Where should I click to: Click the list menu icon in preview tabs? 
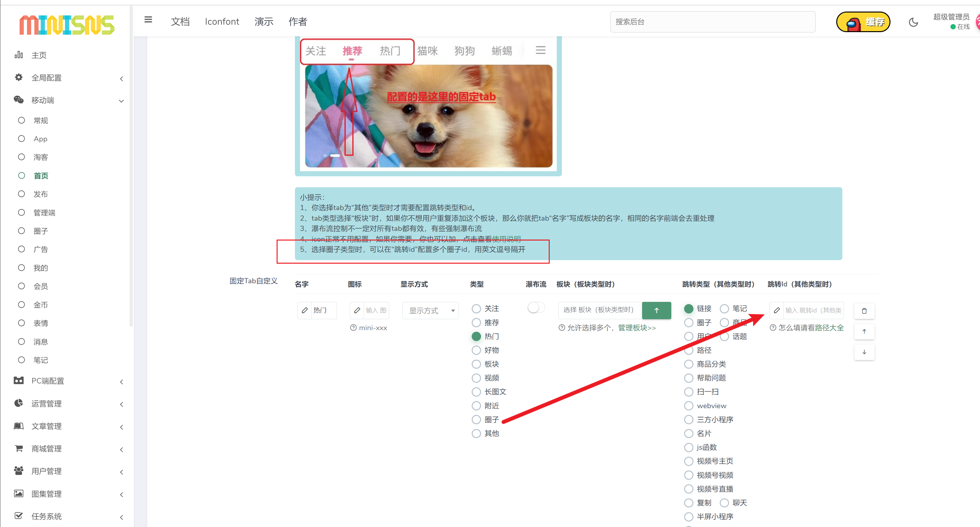click(540, 50)
